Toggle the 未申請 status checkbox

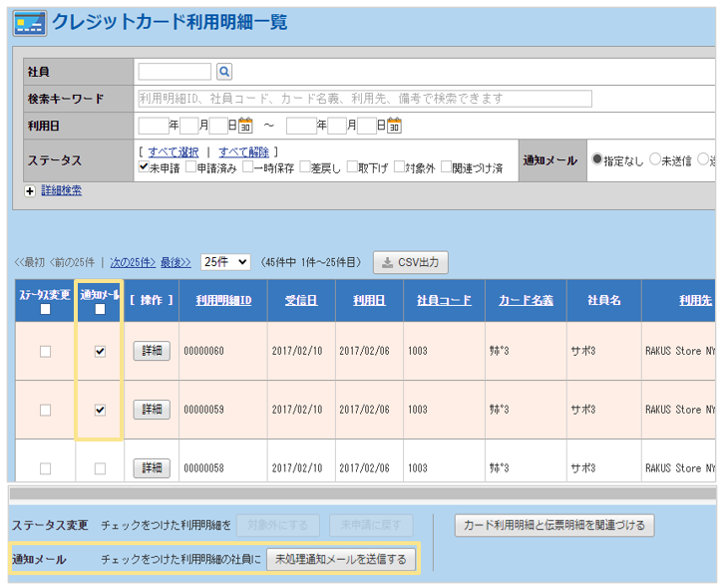pos(144,167)
